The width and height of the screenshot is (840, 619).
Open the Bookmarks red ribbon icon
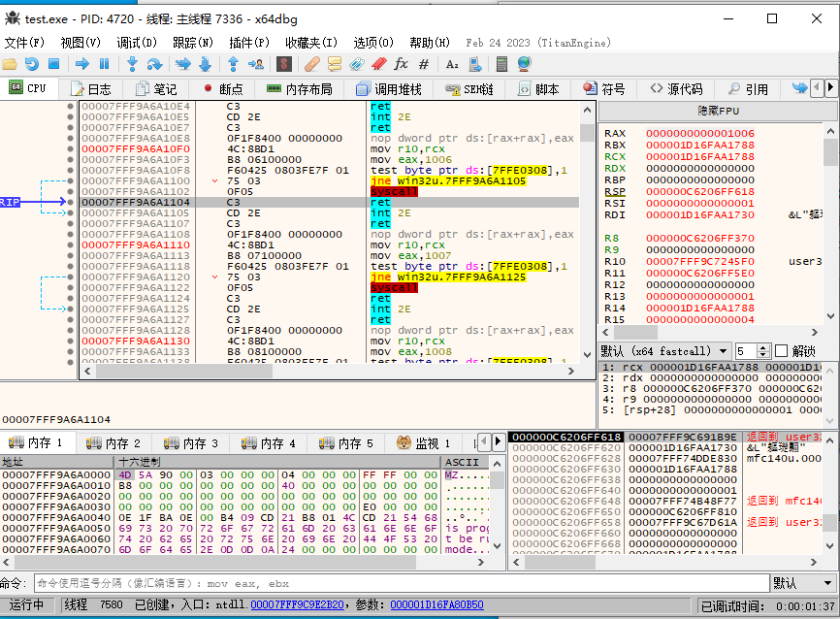378,64
